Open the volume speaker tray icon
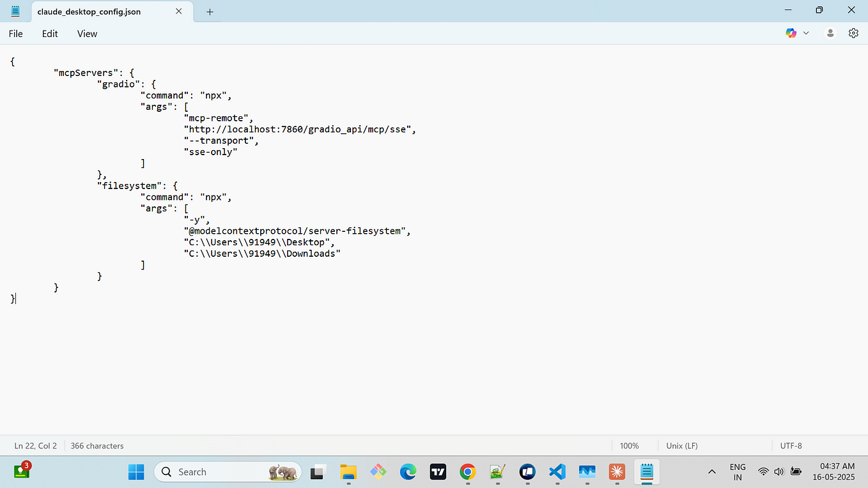868x488 pixels. [x=779, y=472]
